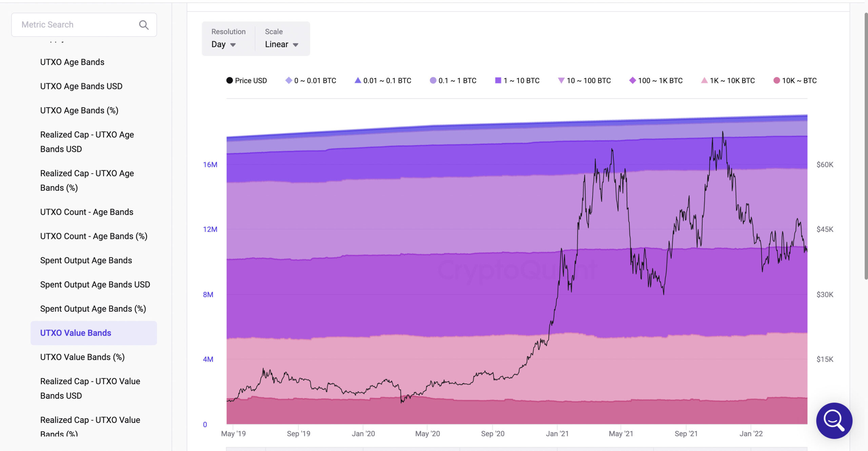Open Spent Output Age Bands USD metric

tap(95, 285)
